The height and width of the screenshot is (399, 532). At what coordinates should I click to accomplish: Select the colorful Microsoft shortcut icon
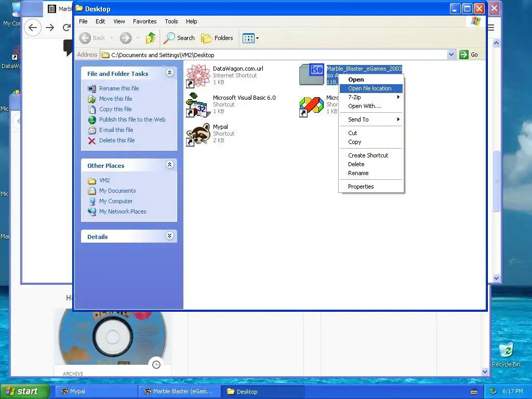311,106
